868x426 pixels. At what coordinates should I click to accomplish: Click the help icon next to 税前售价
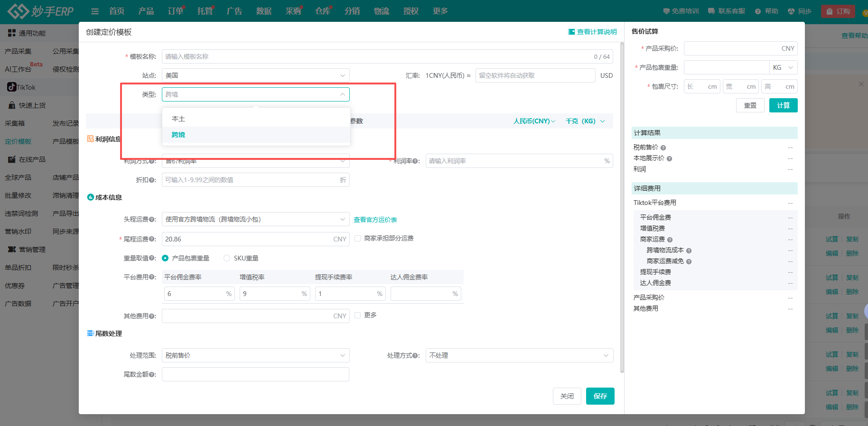click(663, 148)
